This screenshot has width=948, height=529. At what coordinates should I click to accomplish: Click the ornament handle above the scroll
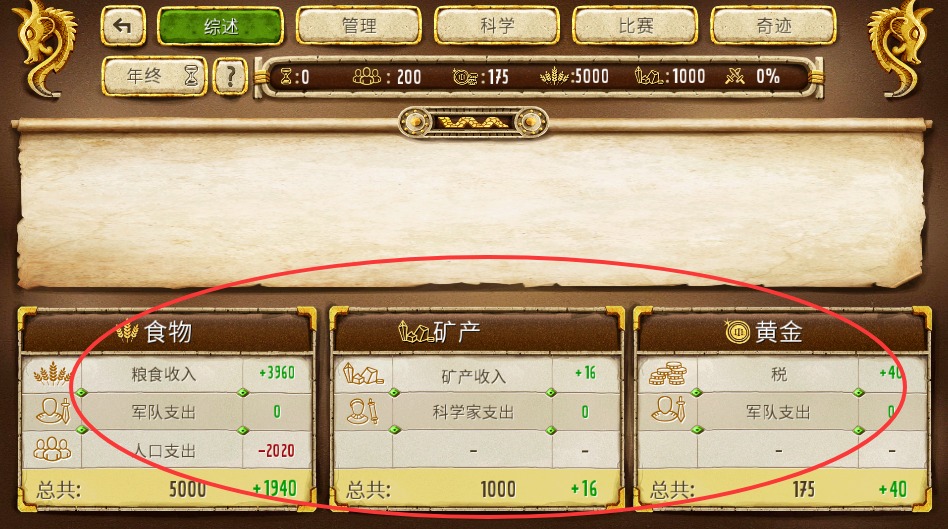(473, 122)
